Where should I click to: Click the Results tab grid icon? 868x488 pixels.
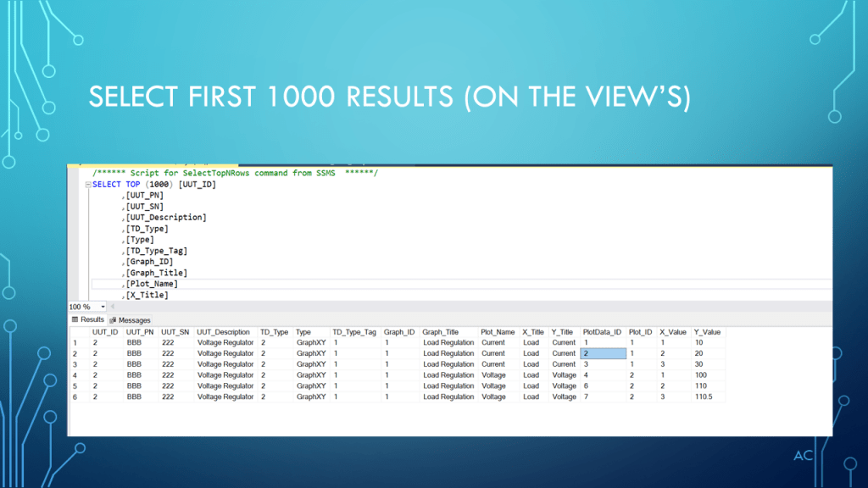(75, 320)
